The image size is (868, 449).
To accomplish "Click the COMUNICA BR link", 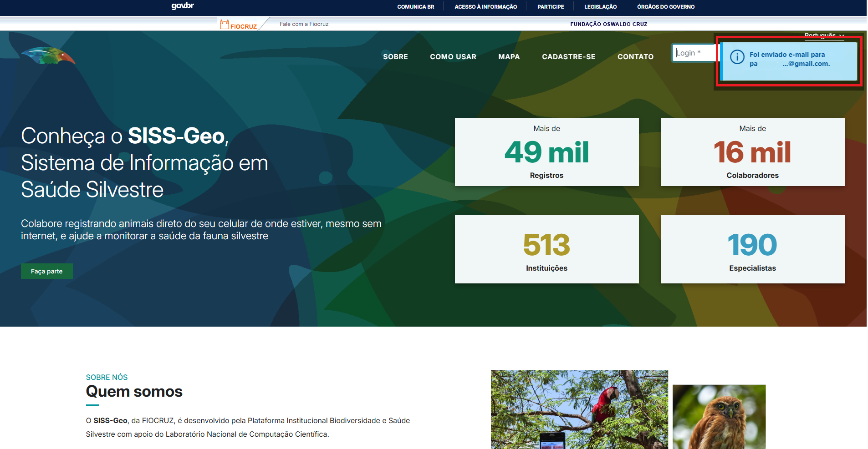I will (415, 7).
